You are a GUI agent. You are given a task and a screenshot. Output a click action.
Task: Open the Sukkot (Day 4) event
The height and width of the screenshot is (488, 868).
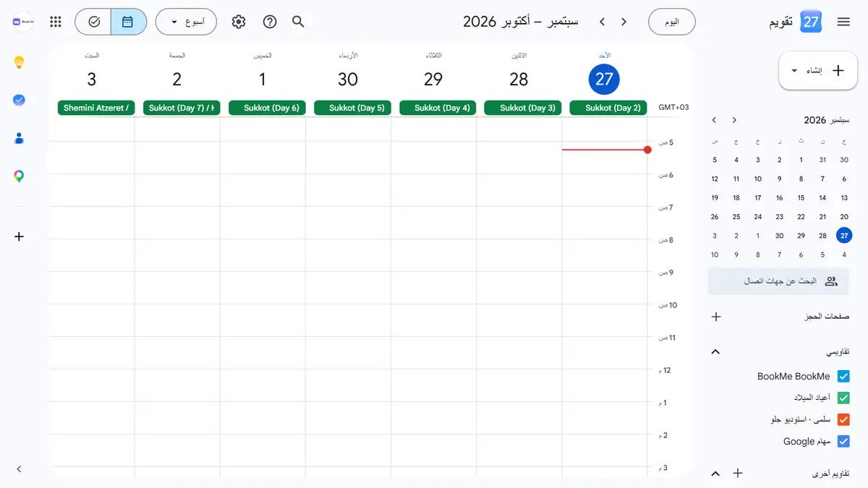438,108
